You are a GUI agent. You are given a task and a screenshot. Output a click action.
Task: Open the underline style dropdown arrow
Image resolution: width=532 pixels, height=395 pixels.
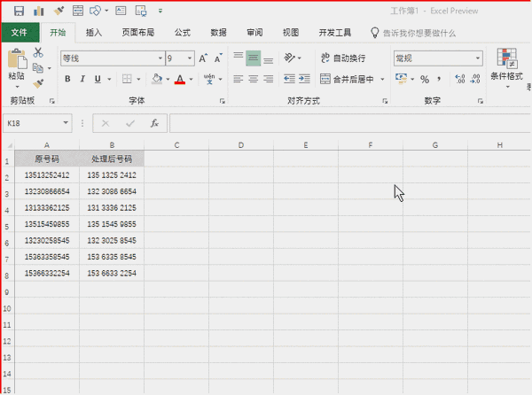point(109,80)
